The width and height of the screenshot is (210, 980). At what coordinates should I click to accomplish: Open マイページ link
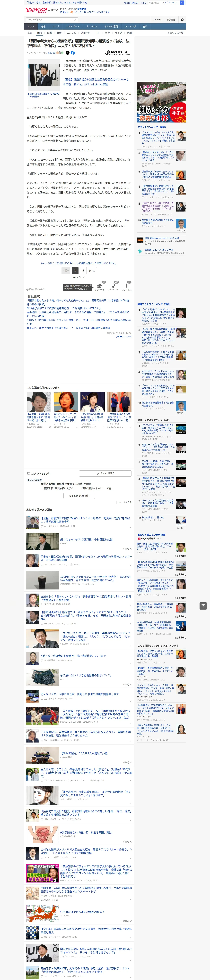157,19
